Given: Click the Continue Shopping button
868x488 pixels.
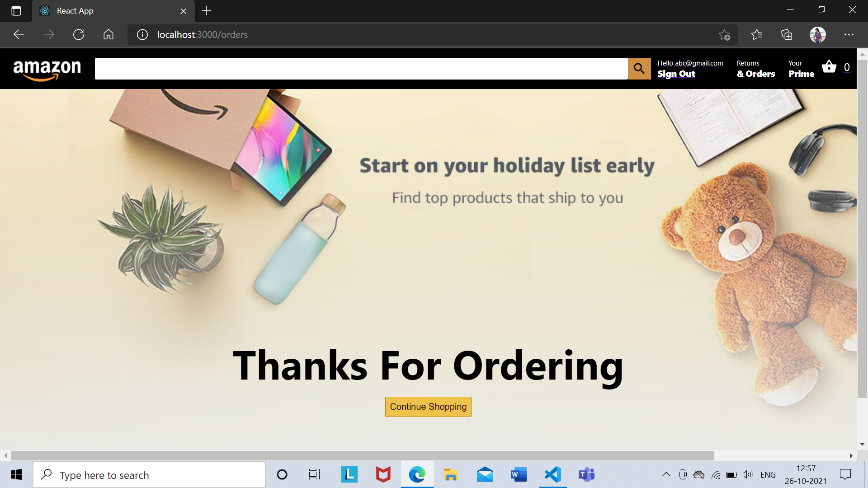Looking at the screenshot, I should 428,407.
